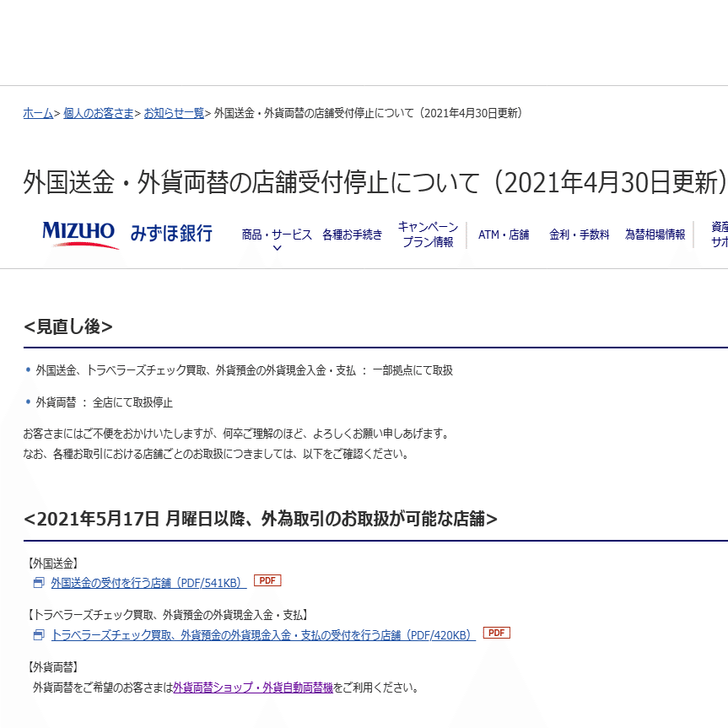This screenshot has height=728, width=728.
Task: Open キャンペーン プラン情報 navigation item
Action: tap(428, 235)
